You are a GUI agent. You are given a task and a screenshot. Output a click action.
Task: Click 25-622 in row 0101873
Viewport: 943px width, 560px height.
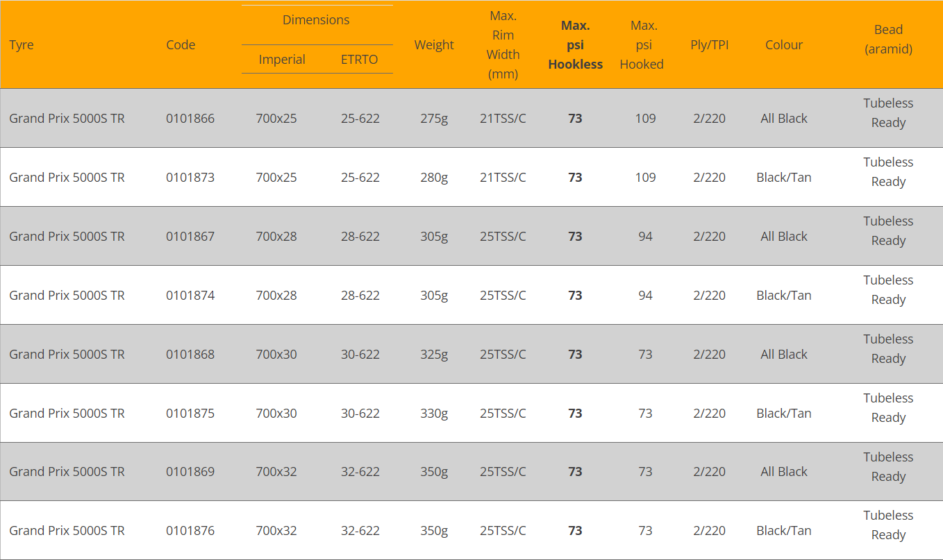pyautogui.click(x=360, y=178)
